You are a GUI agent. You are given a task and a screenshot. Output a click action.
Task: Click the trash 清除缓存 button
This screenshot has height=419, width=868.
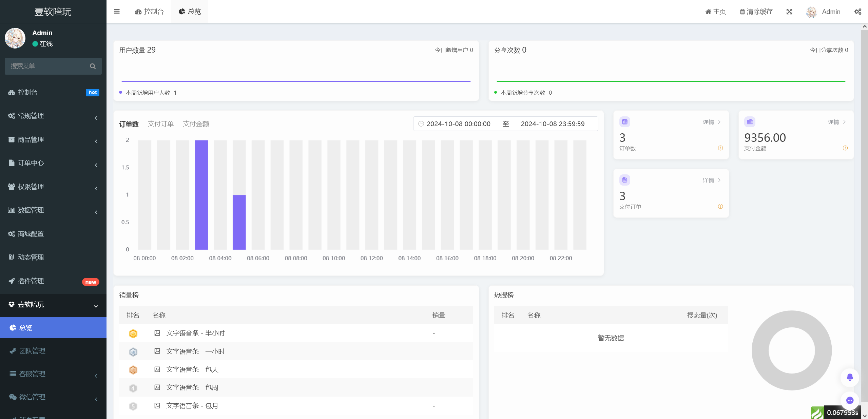tap(756, 12)
